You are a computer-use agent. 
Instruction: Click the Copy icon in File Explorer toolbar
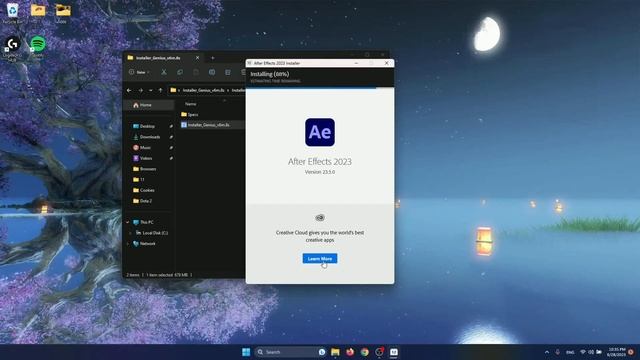point(180,72)
